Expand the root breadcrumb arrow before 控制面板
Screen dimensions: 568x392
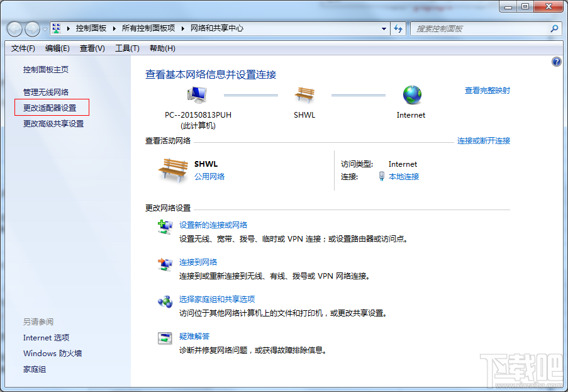[x=68, y=28]
